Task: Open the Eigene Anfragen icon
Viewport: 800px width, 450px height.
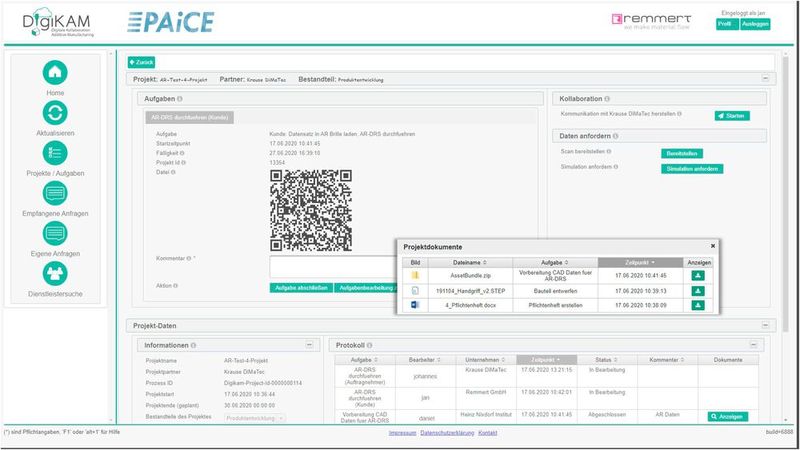Action: [55, 234]
